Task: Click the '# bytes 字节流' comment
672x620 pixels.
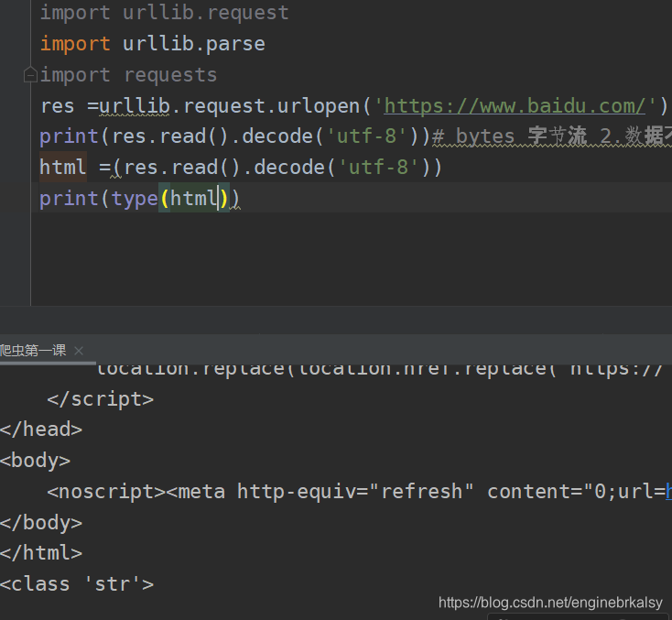Action: pyautogui.click(x=510, y=136)
